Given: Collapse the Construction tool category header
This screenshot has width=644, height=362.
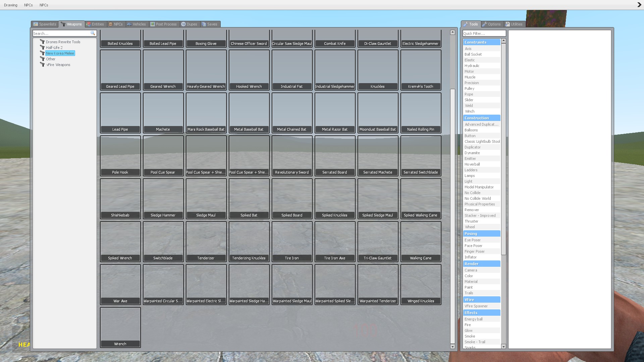Looking at the screenshot, I should (x=481, y=118).
